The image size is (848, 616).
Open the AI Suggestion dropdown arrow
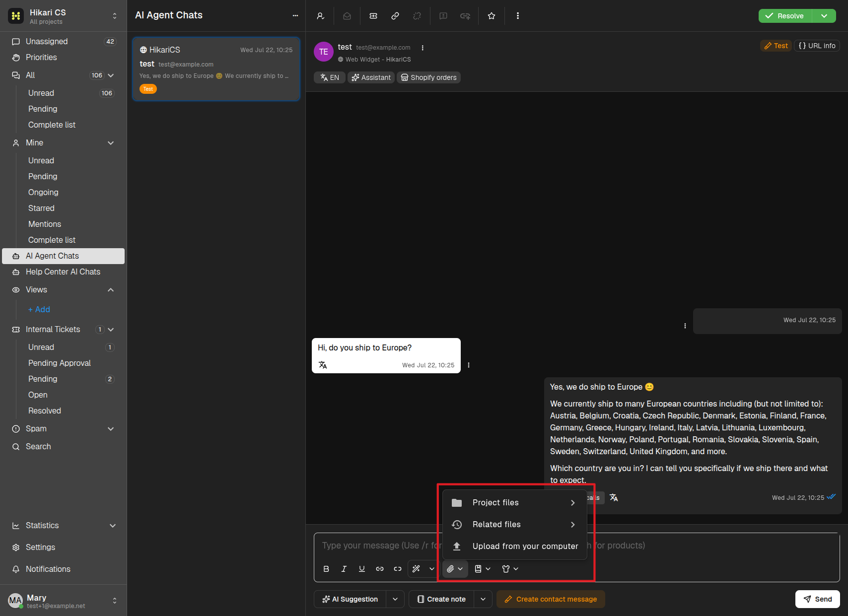click(395, 599)
